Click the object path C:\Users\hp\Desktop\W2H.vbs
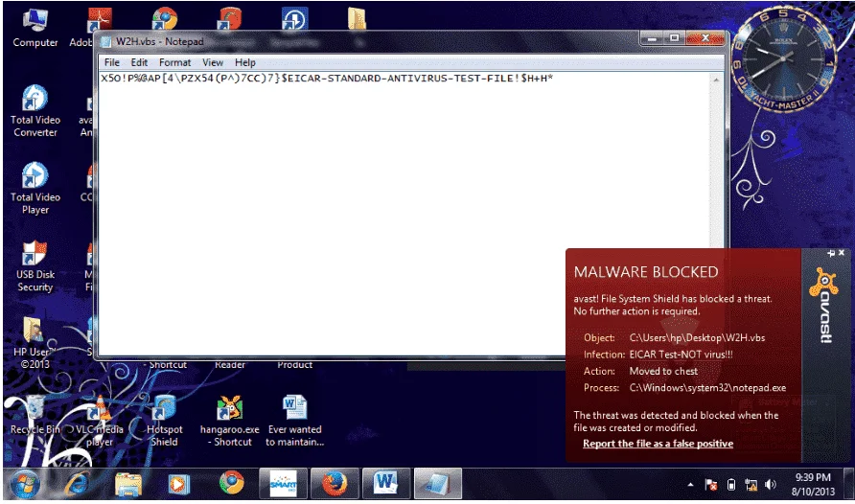The height and width of the screenshot is (504, 855). pyautogui.click(x=697, y=338)
